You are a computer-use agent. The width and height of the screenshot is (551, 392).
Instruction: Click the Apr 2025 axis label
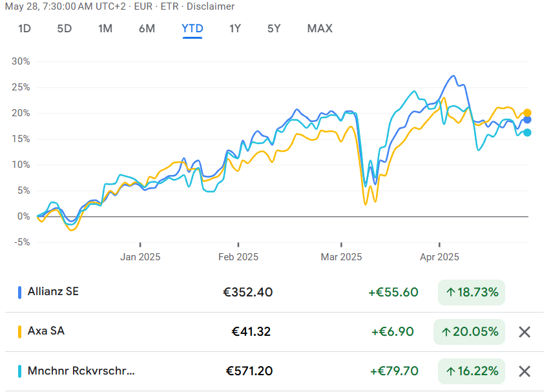pos(439,257)
